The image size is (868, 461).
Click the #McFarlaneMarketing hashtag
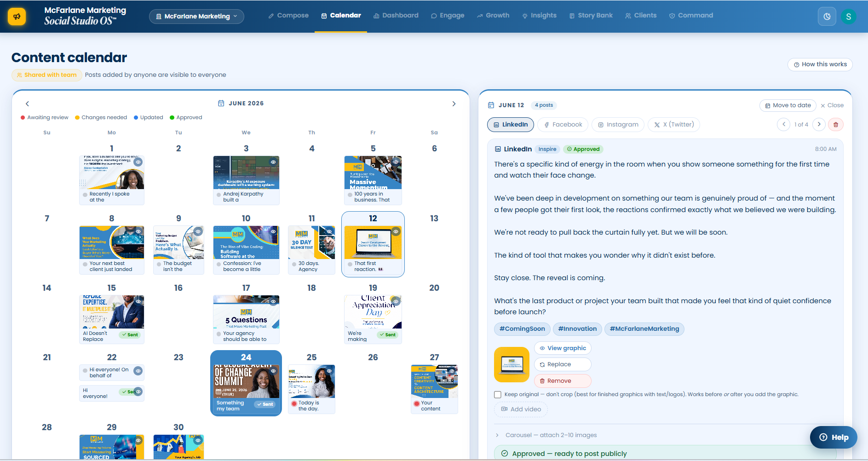[x=644, y=329]
